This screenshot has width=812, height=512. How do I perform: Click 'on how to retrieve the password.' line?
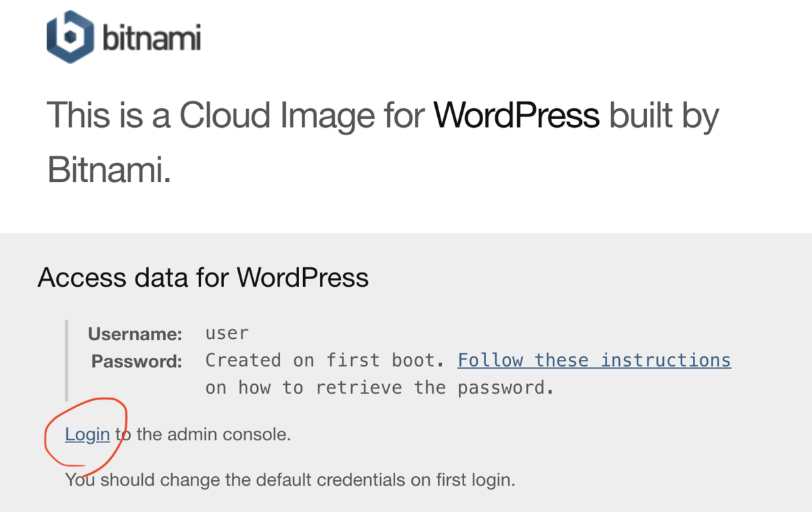point(380,388)
